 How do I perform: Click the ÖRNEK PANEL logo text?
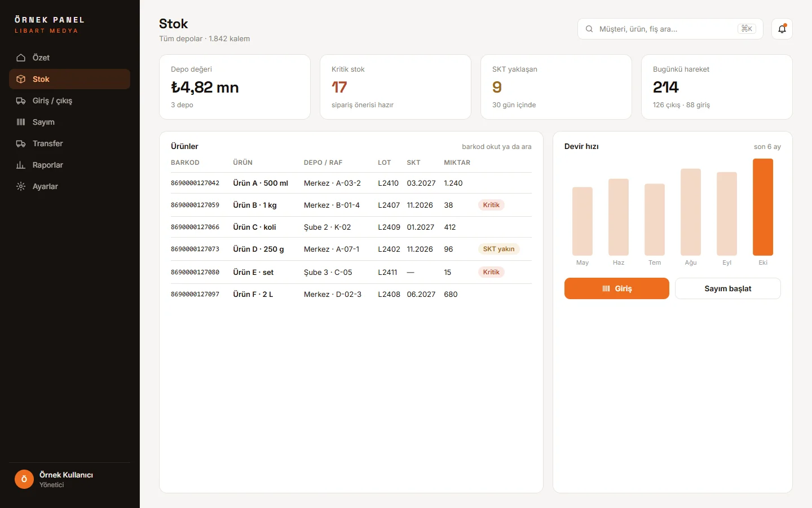click(x=50, y=20)
